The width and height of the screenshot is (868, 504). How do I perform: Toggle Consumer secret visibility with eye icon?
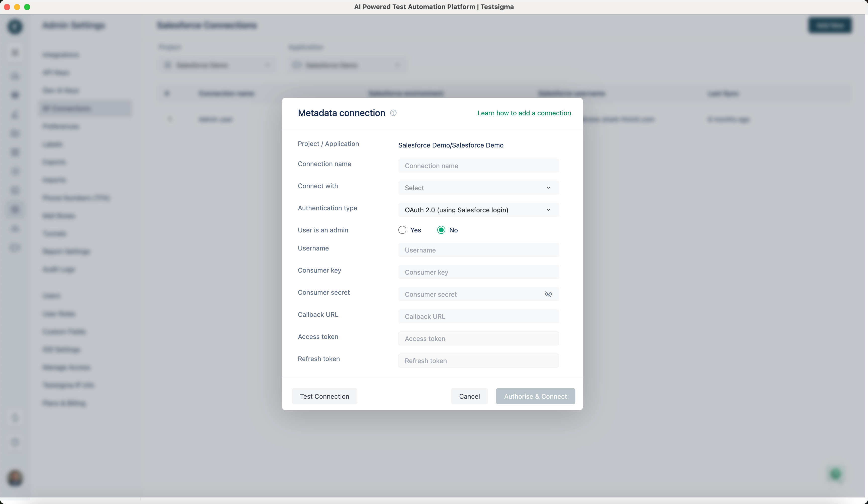pyautogui.click(x=548, y=294)
